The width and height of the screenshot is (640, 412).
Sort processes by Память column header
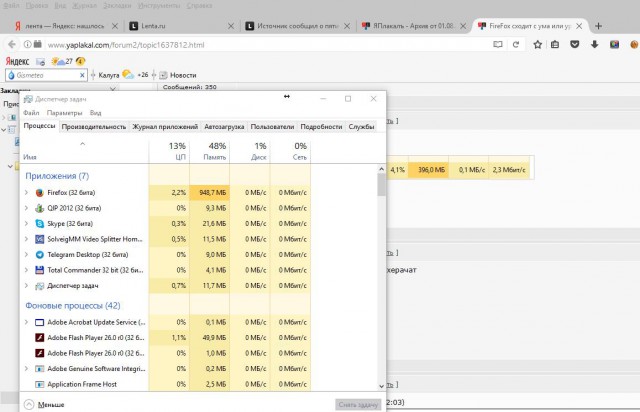(210, 151)
